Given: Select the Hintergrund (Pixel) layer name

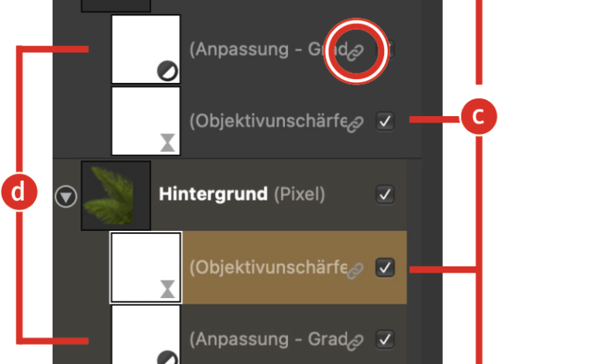Looking at the screenshot, I should 239,194.
